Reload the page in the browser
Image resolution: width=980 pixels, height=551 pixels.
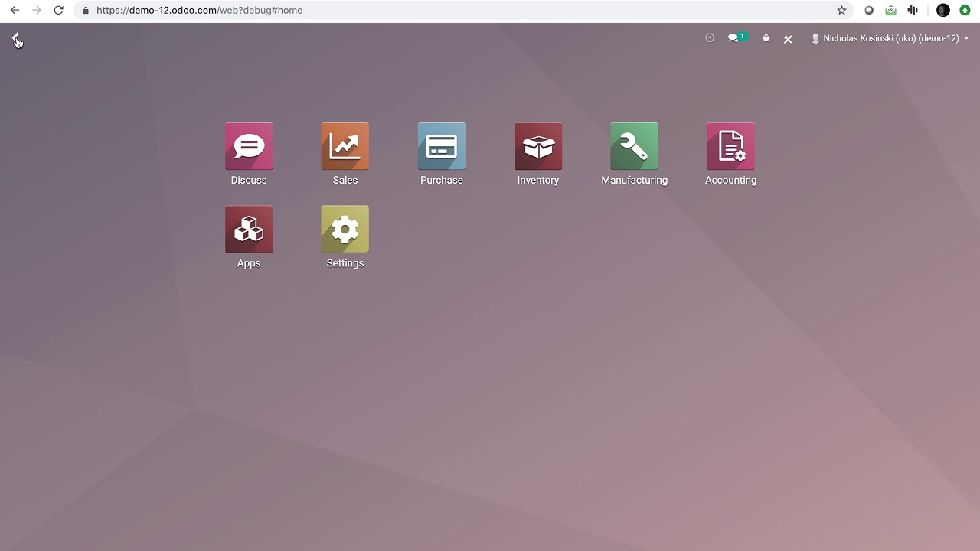click(x=58, y=11)
